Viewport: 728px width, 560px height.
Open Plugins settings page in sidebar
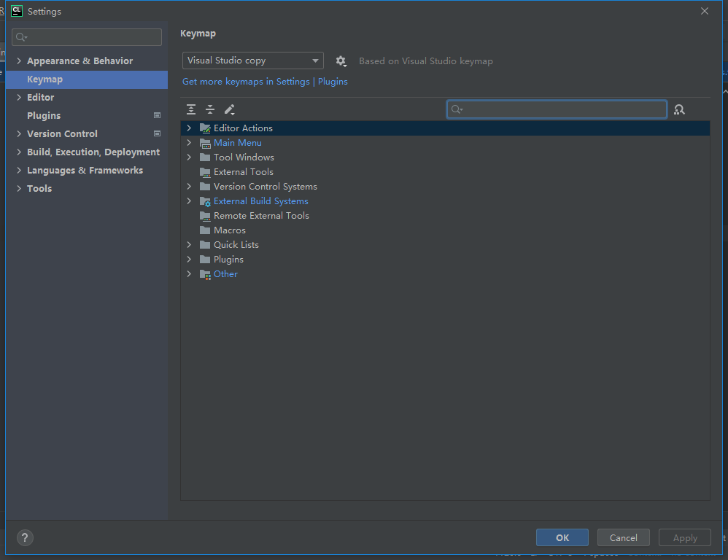[x=87, y=115]
